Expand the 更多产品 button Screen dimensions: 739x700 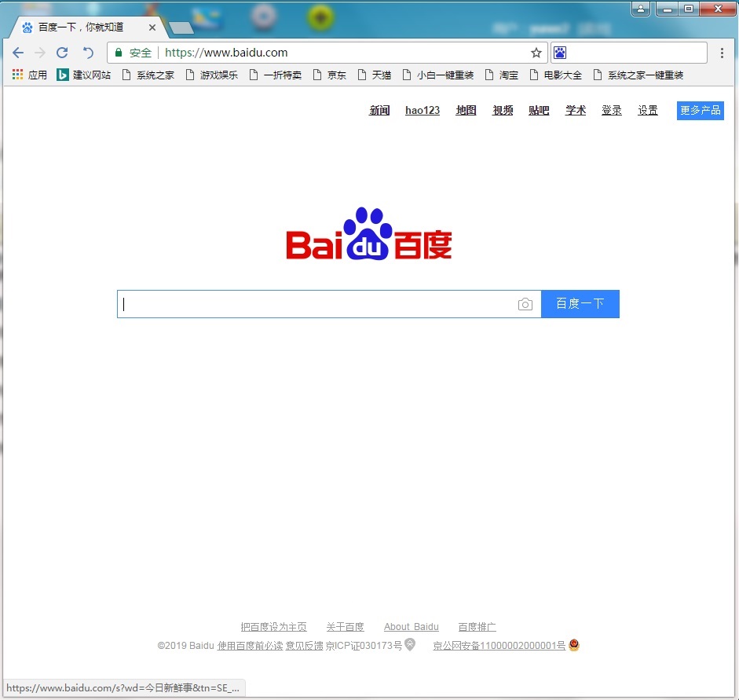point(700,110)
